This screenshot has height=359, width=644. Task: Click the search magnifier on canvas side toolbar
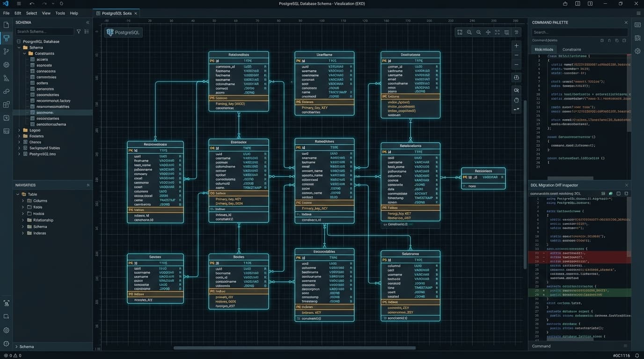(516, 90)
